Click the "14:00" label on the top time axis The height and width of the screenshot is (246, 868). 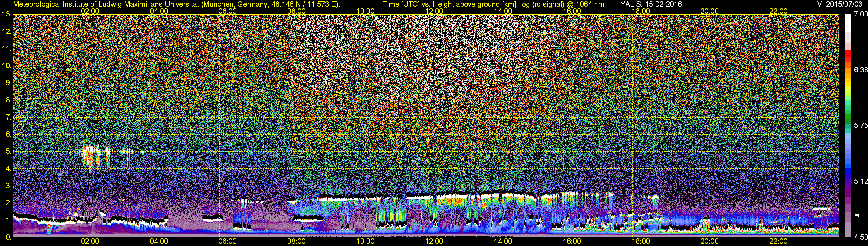pyautogui.click(x=503, y=11)
